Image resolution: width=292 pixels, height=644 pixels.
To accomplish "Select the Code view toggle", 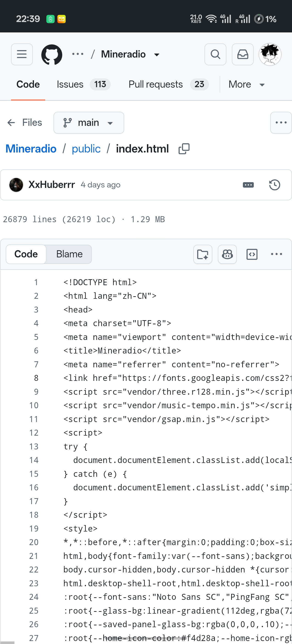I will point(26,254).
